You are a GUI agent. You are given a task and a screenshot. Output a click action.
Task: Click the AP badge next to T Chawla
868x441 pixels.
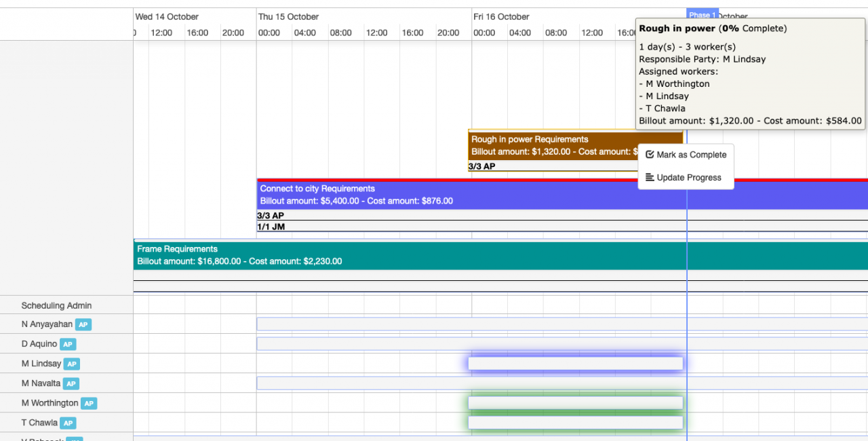coord(67,423)
